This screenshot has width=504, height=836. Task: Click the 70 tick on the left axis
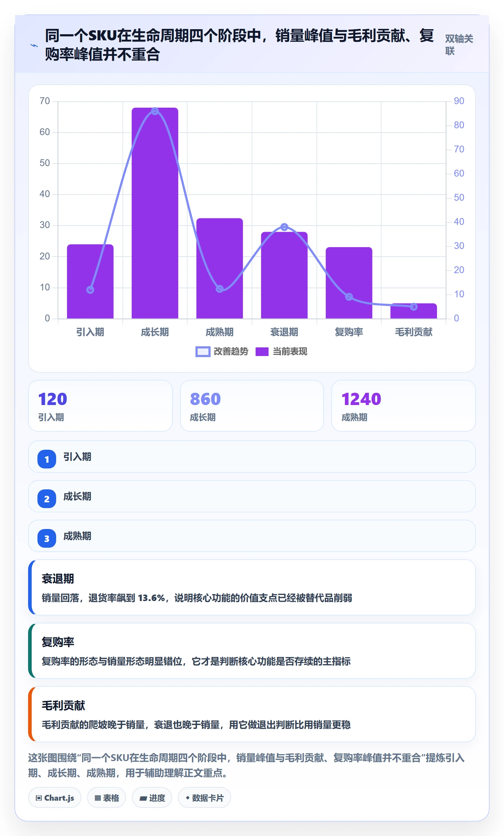(x=45, y=101)
